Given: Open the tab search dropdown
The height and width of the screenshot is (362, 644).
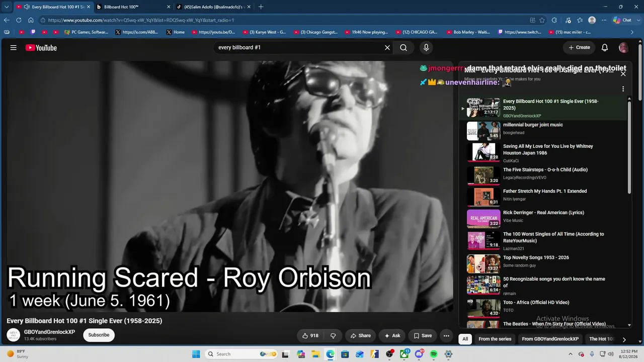Looking at the screenshot, I should click(7, 7).
